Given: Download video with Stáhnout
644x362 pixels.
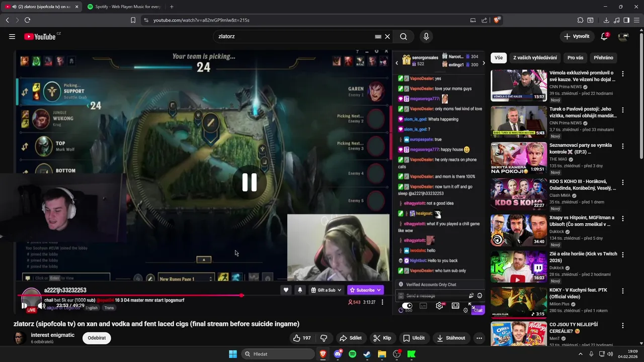Looking at the screenshot, I should (451, 338).
